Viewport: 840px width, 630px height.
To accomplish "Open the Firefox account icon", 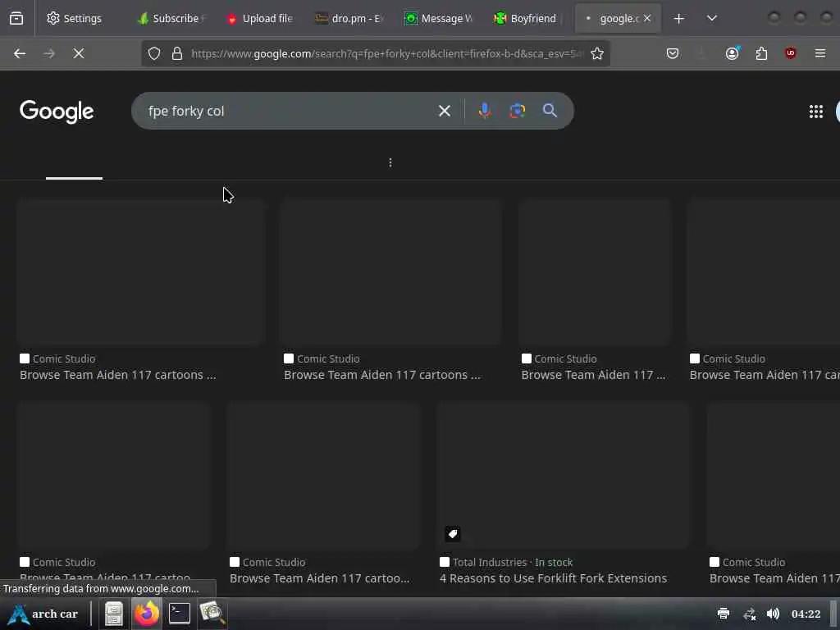I will (733, 53).
